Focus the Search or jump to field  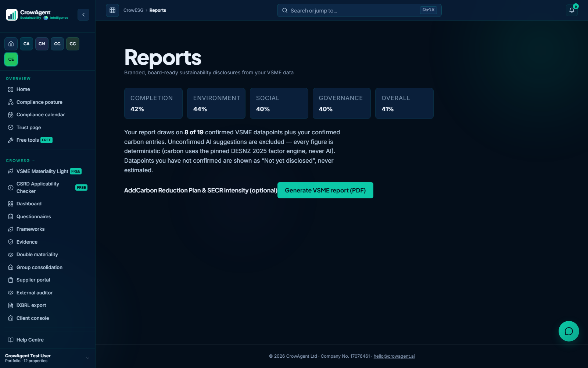point(359,10)
